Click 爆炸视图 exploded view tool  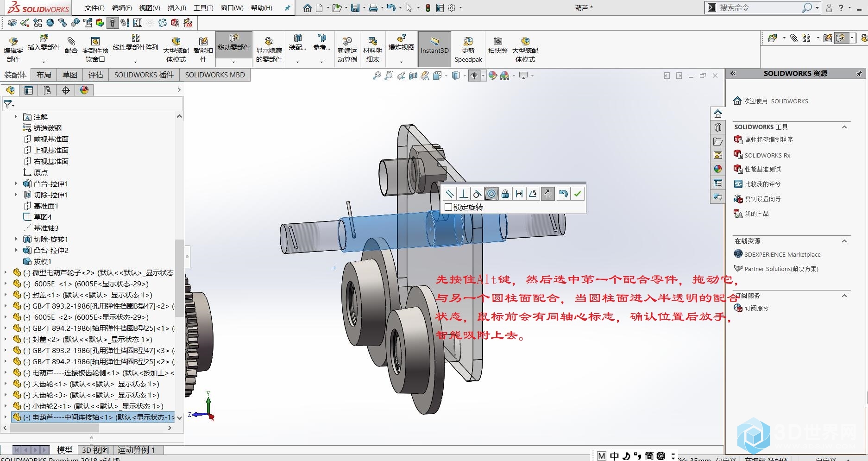pos(402,43)
